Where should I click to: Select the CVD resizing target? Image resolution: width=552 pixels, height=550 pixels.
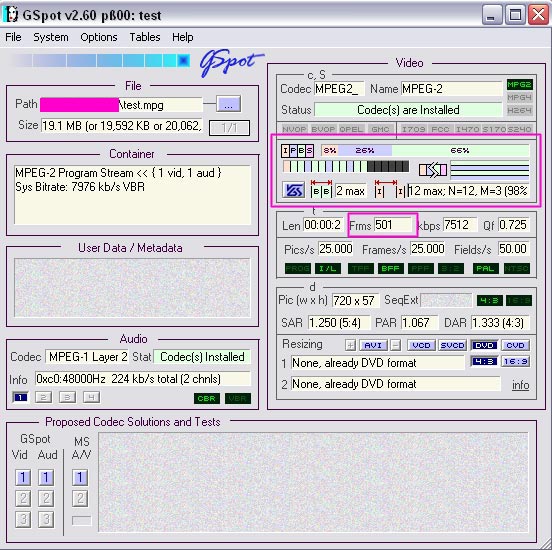pos(515,345)
